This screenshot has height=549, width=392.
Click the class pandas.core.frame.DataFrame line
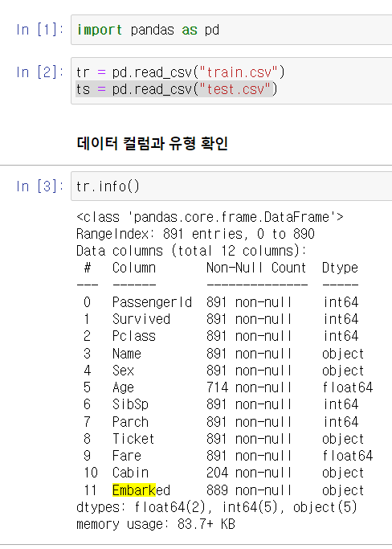(x=210, y=217)
